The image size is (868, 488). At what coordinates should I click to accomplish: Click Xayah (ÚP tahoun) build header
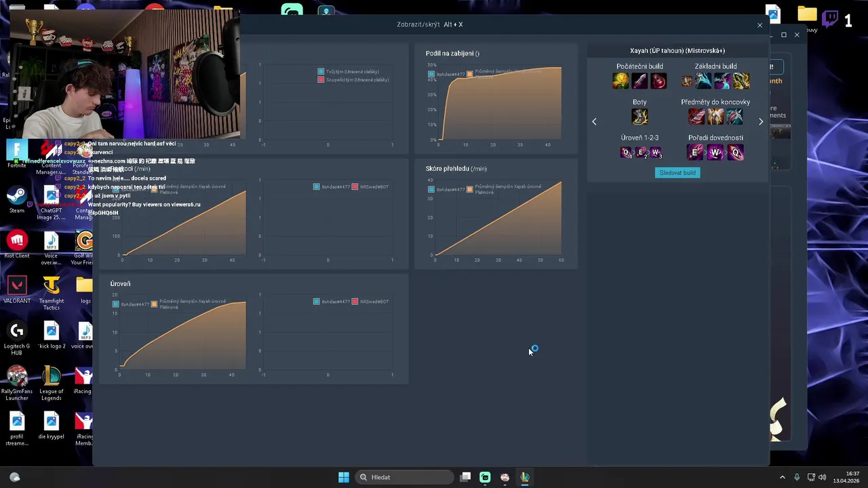tap(677, 51)
